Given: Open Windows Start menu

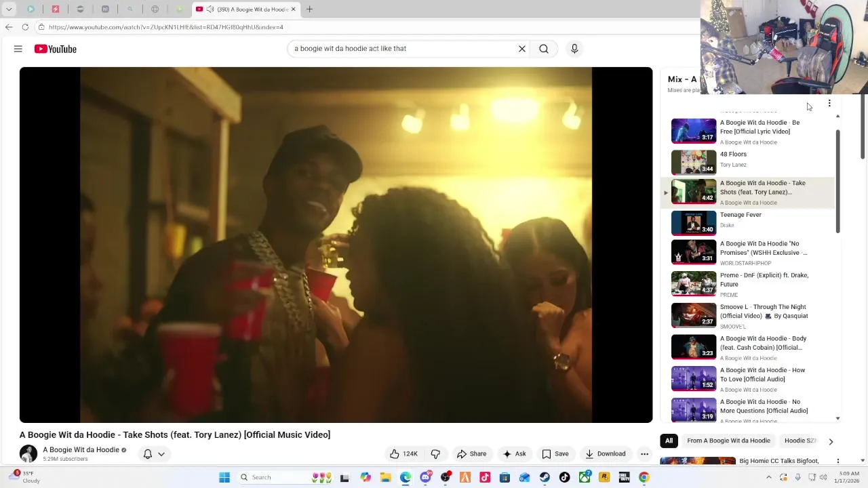Looking at the screenshot, I should coord(224,477).
